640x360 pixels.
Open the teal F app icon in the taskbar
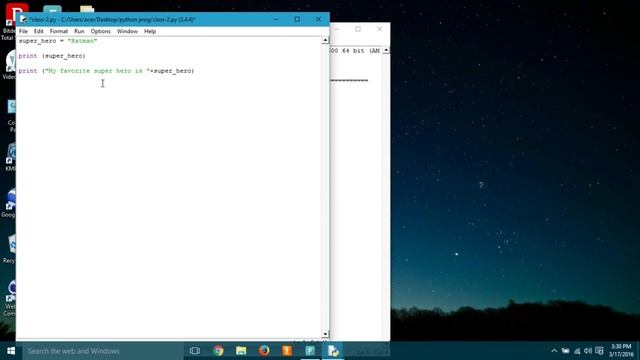coord(310,351)
